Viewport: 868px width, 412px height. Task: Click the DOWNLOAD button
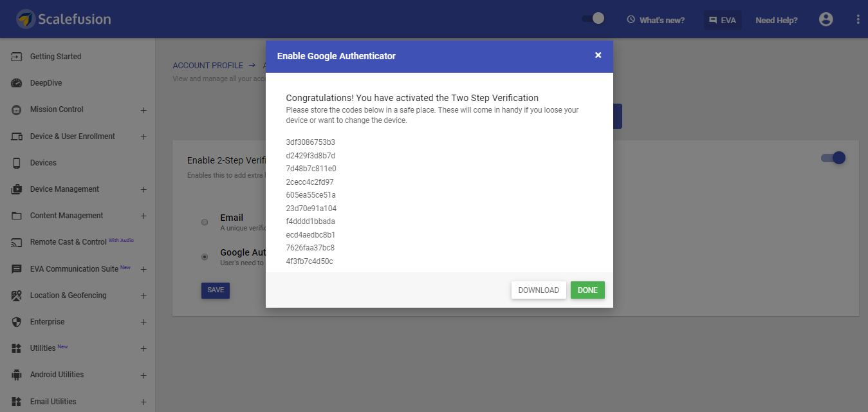pos(539,290)
